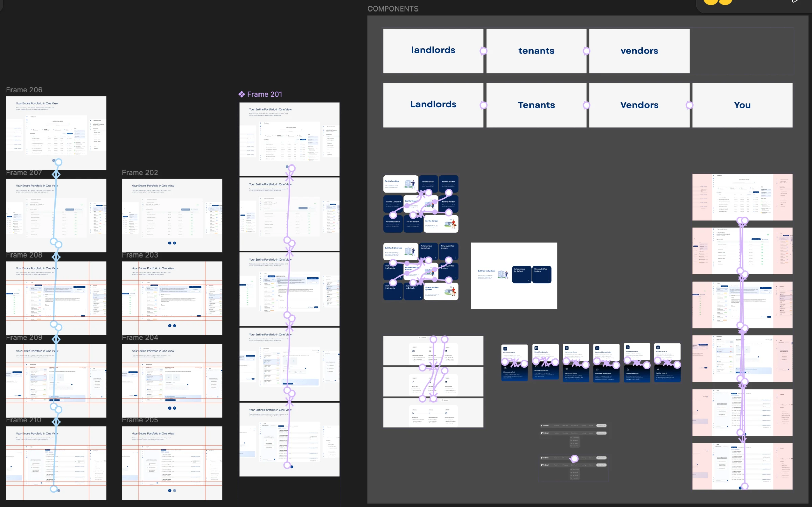Click second pagination dot in Frame 205
This screenshot has height=507, width=812.
tap(175, 490)
